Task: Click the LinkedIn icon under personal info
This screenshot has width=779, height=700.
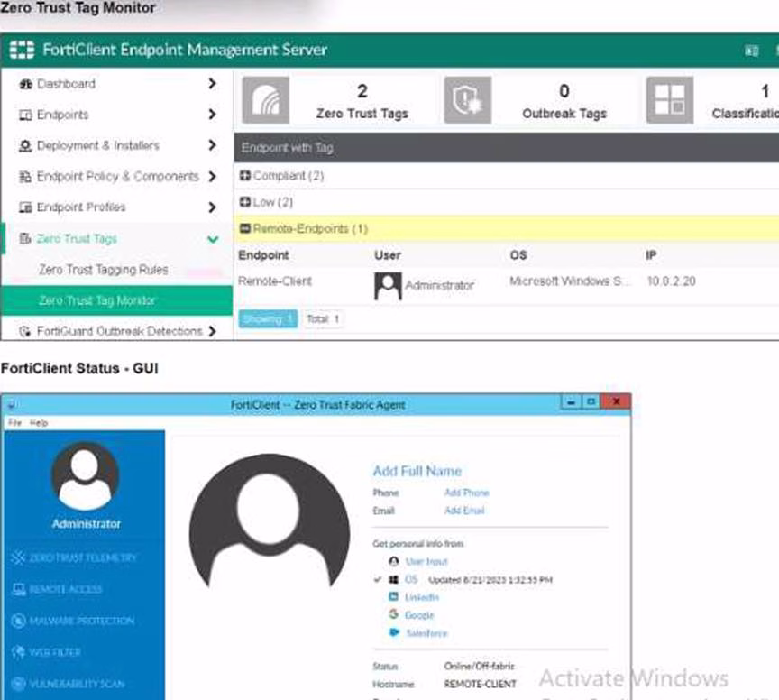Action: [x=394, y=597]
